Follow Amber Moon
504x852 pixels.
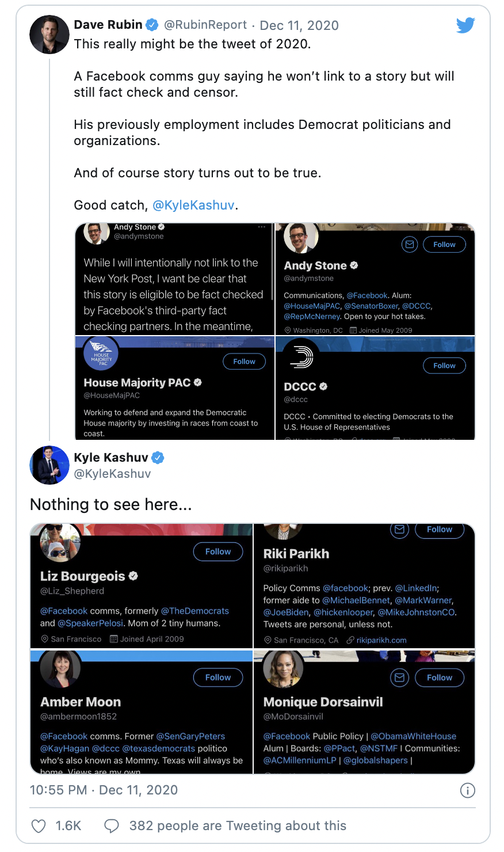(218, 678)
